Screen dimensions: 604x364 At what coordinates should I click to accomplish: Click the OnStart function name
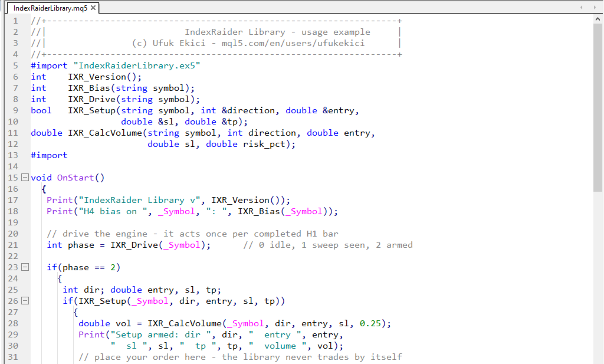[x=75, y=178]
